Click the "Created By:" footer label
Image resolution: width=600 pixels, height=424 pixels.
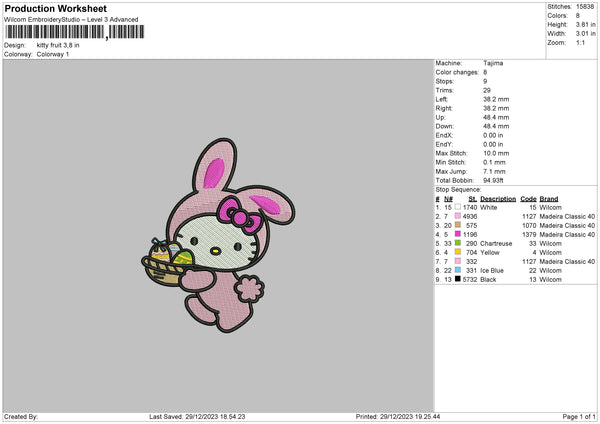click(x=21, y=416)
